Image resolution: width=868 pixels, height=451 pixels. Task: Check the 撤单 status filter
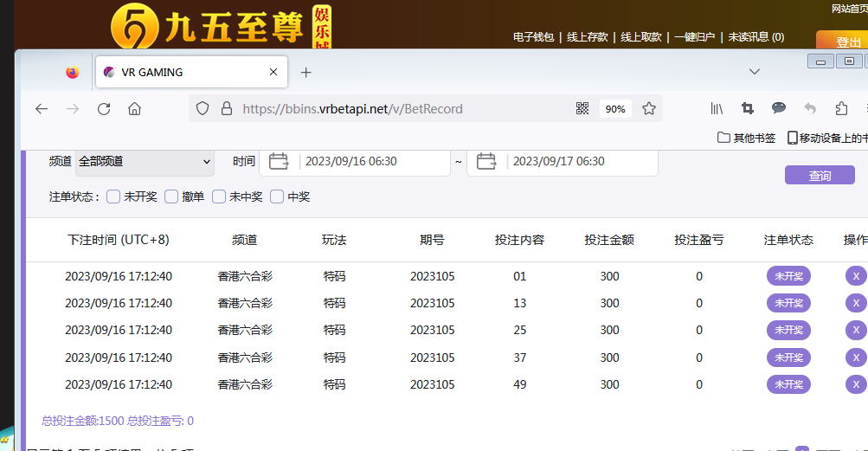coord(171,197)
